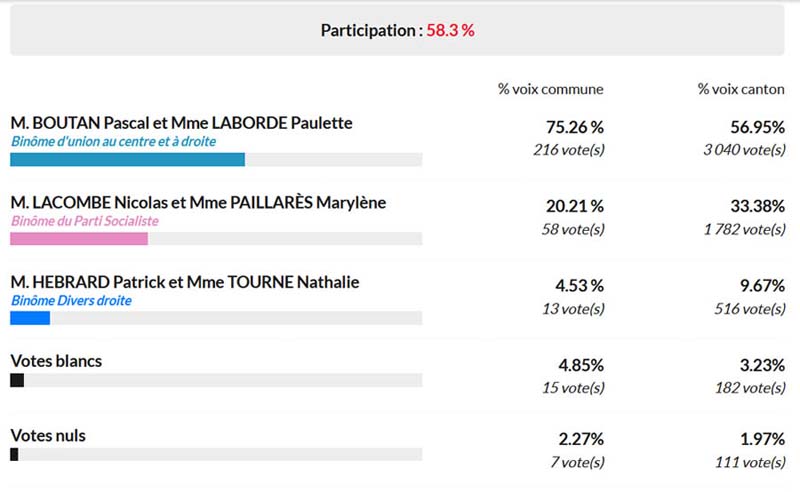
Task: Click the black Votes blancs bar
Action: click(17, 380)
